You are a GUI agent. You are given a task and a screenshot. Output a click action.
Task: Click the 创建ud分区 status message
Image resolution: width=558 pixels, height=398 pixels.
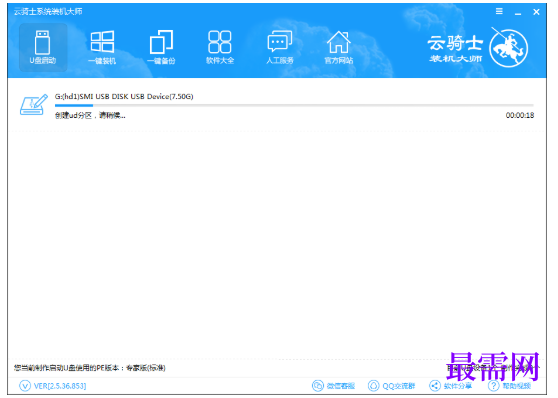(90, 115)
